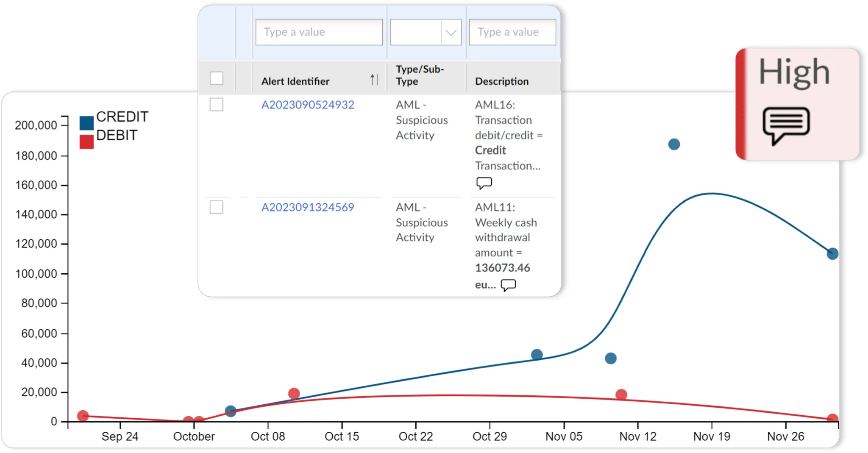Open comment icon after AML11 description

point(508,285)
